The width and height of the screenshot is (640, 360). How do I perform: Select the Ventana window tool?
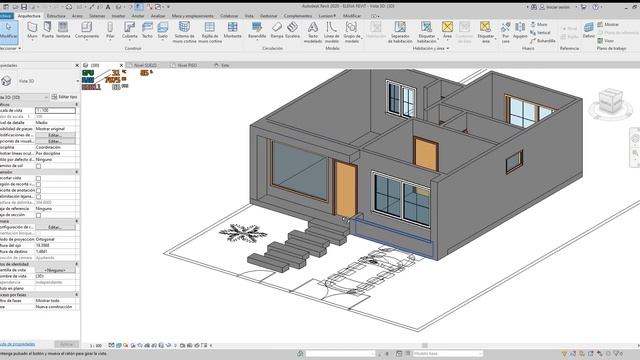63,30
